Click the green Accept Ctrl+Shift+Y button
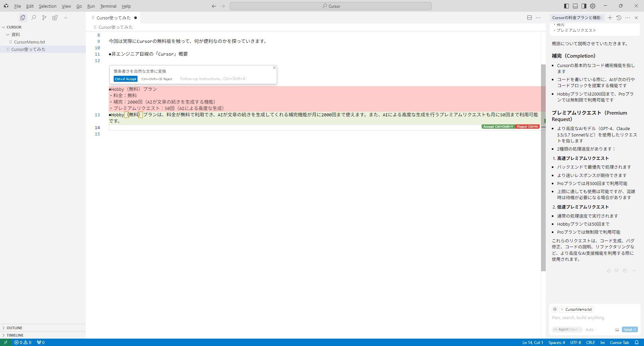This screenshot has width=644, height=346. 498,127
